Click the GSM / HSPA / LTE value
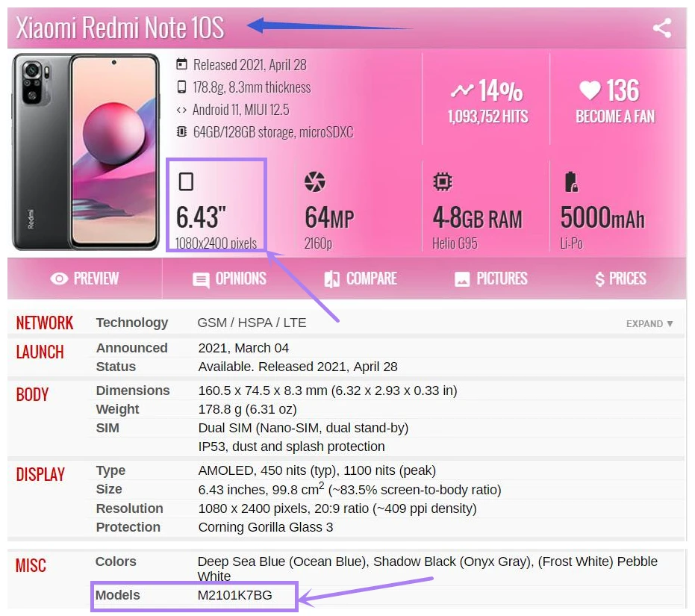 [252, 323]
